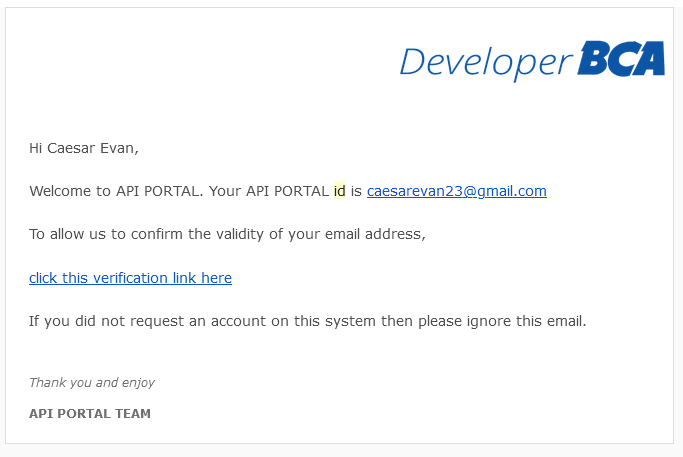This screenshot has height=457, width=683.
Task: Select the 'Hi Caesar Evan,' greeting text
Action: point(84,148)
